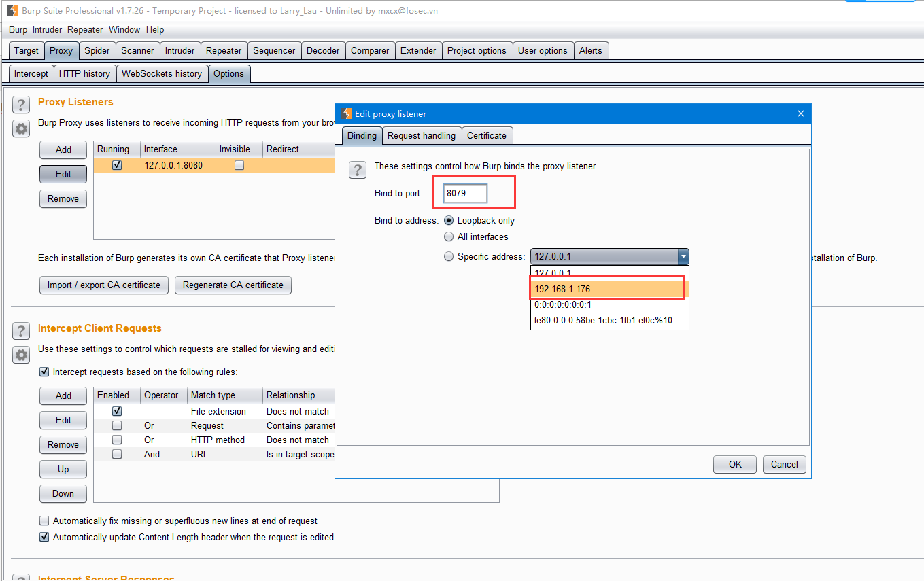Image resolution: width=924 pixels, height=581 pixels.
Task: Enable the URL in target scope rule
Action: [117, 454]
